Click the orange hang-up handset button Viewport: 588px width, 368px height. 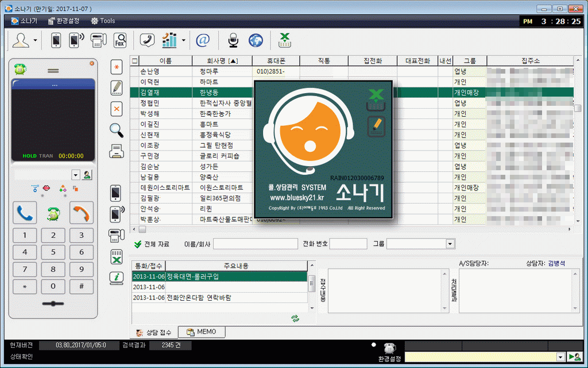point(82,213)
